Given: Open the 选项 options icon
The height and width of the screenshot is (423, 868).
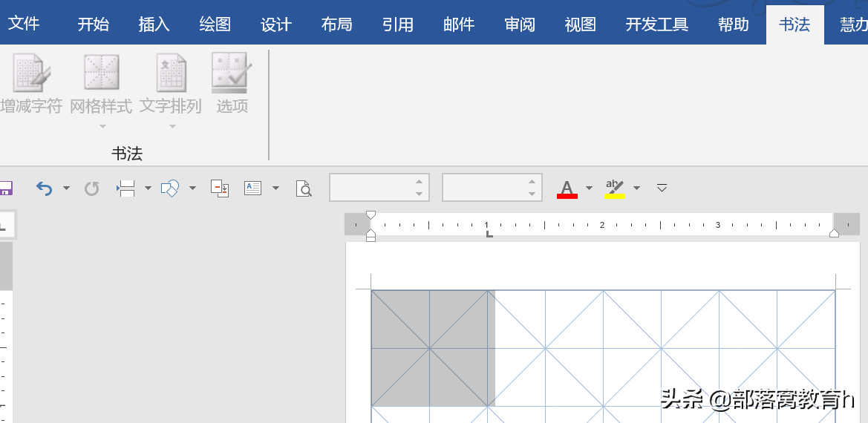Looking at the screenshot, I should coord(232,73).
